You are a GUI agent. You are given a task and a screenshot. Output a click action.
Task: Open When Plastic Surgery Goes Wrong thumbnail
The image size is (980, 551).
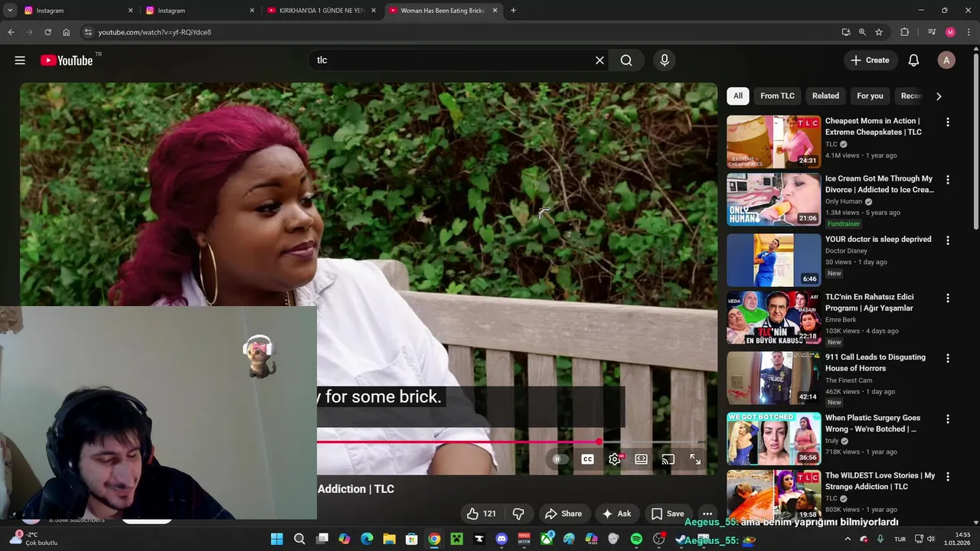point(773,439)
